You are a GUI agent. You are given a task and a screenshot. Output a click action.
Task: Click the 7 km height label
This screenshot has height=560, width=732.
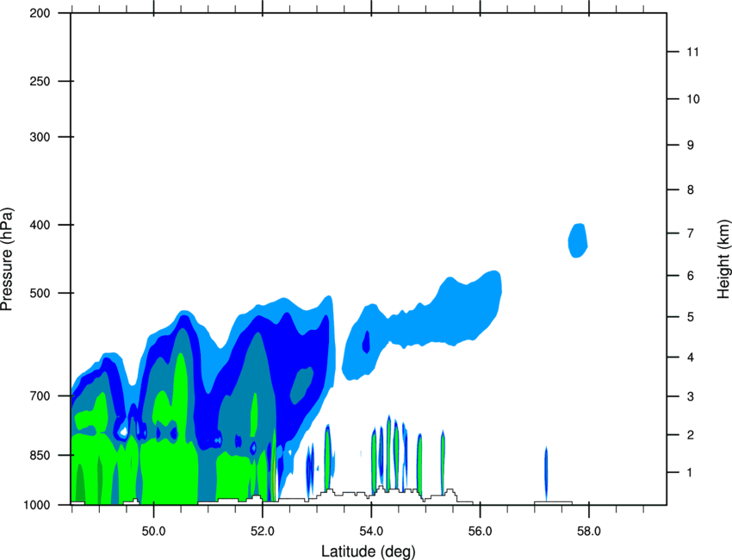(x=691, y=233)
